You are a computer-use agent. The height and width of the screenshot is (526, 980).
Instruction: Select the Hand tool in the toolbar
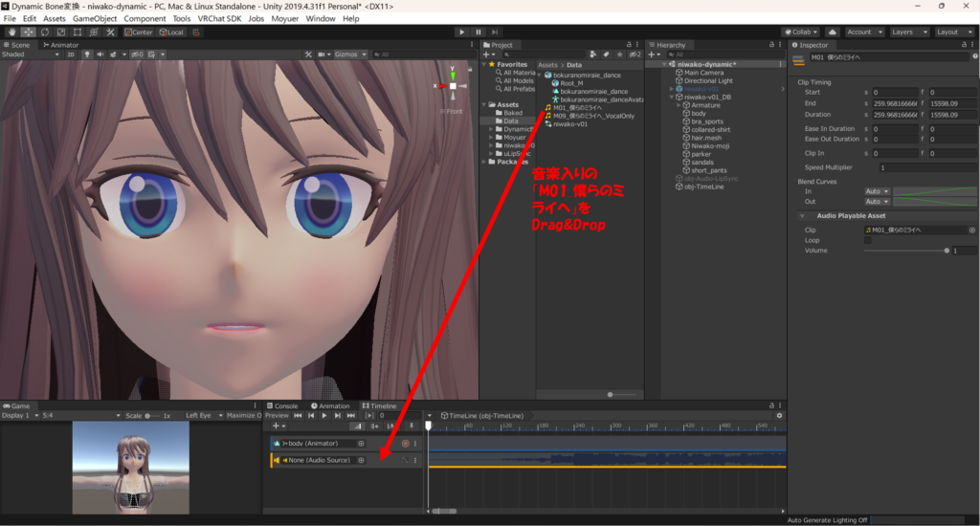pyautogui.click(x=12, y=32)
